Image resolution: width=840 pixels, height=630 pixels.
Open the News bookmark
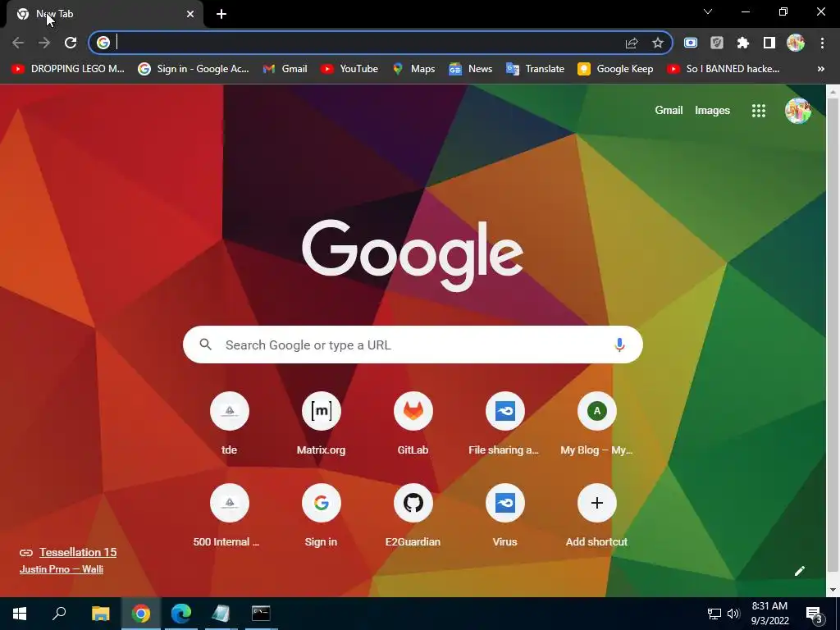470,69
